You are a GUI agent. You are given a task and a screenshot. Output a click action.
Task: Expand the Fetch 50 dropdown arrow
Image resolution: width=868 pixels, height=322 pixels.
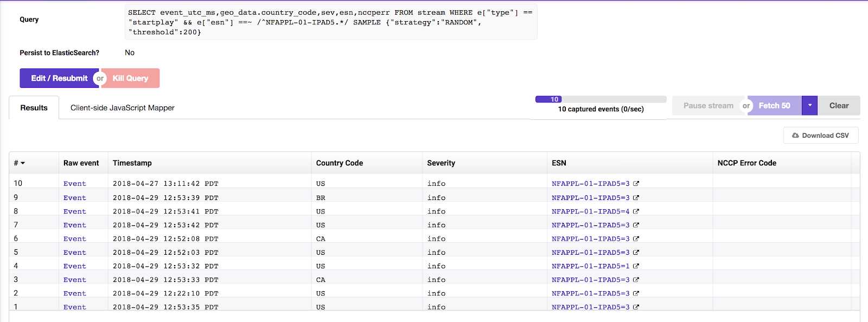coord(809,106)
